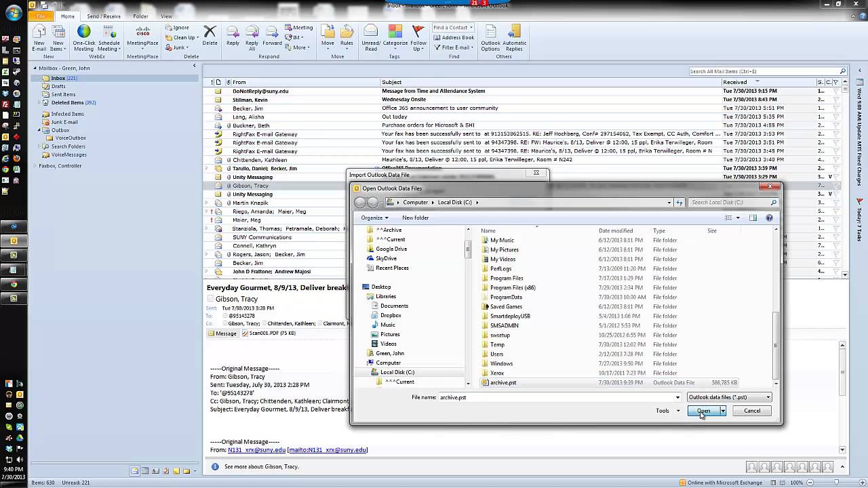
Task: Click the Cancel button
Action: (x=752, y=411)
